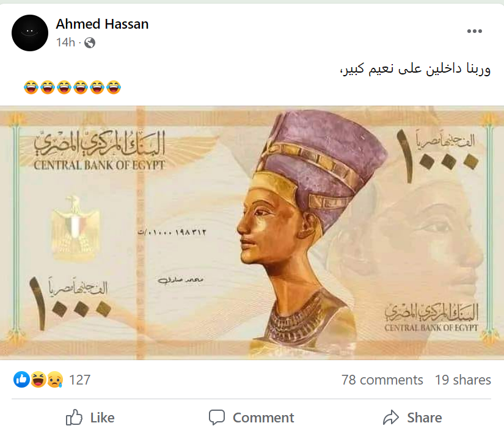Click the crying Sad reaction icon

(55, 380)
